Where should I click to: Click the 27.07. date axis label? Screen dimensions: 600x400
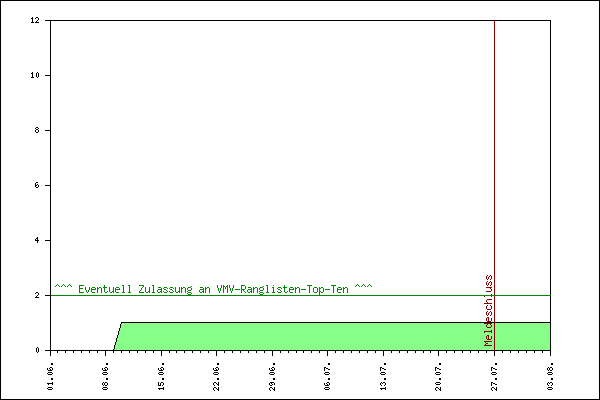[494, 377]
